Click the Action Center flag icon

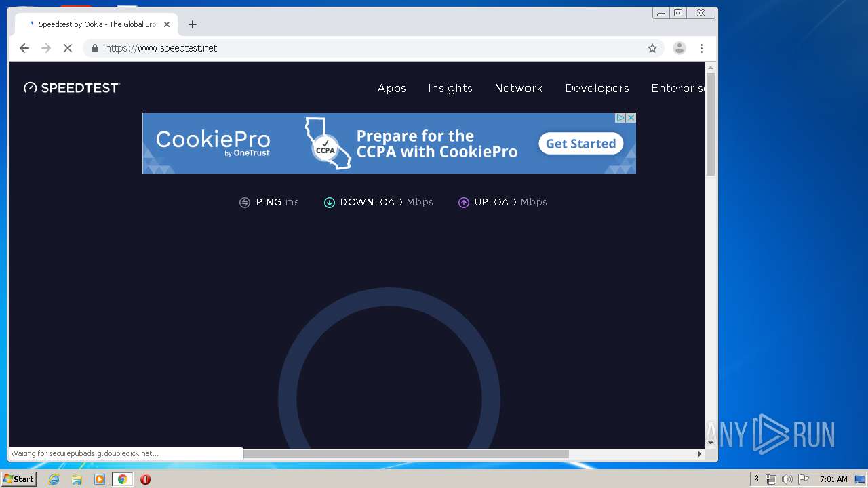(x=804, y=479)
